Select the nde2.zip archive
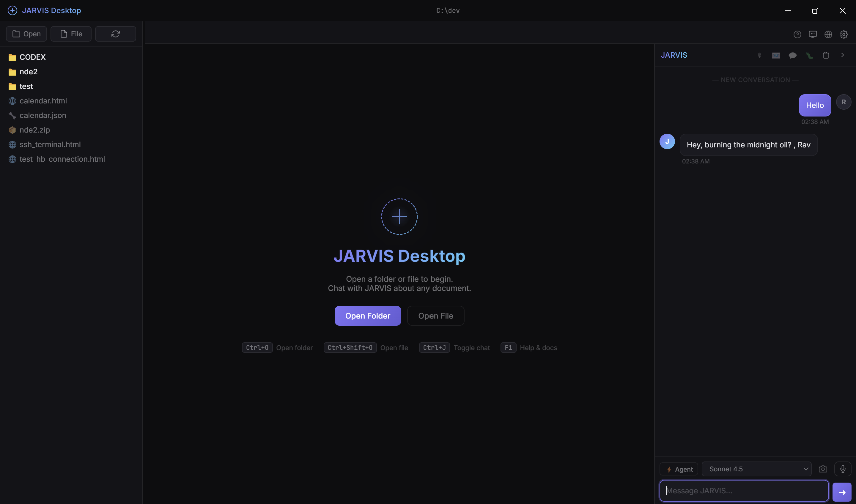 71,130
